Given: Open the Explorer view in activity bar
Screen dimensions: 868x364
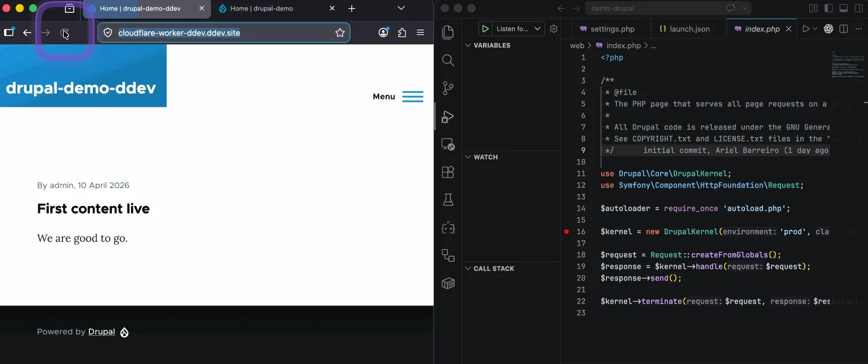Looking at the screenshot, I should 448,33.
